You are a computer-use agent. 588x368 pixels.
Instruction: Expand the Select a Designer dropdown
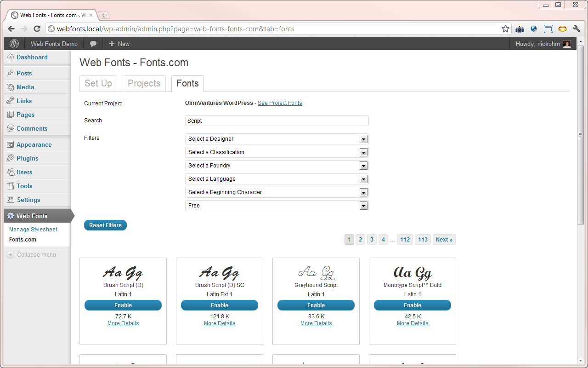click(x=277, y=139)
